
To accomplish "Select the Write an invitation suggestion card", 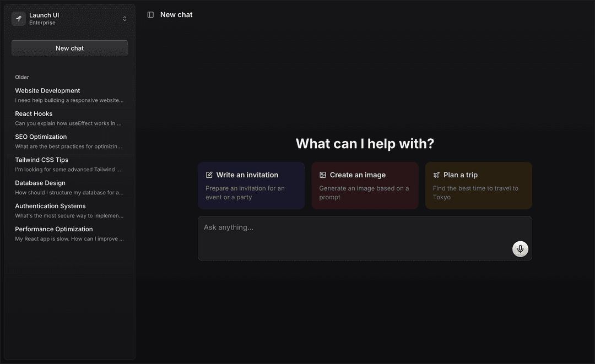I will pyautogui.click(x=251, y=185).
